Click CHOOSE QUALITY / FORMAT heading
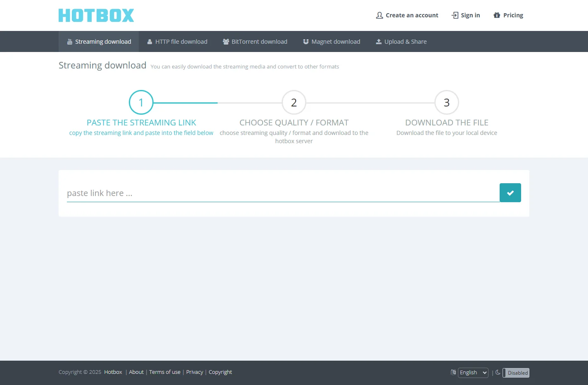 [294, 123]
